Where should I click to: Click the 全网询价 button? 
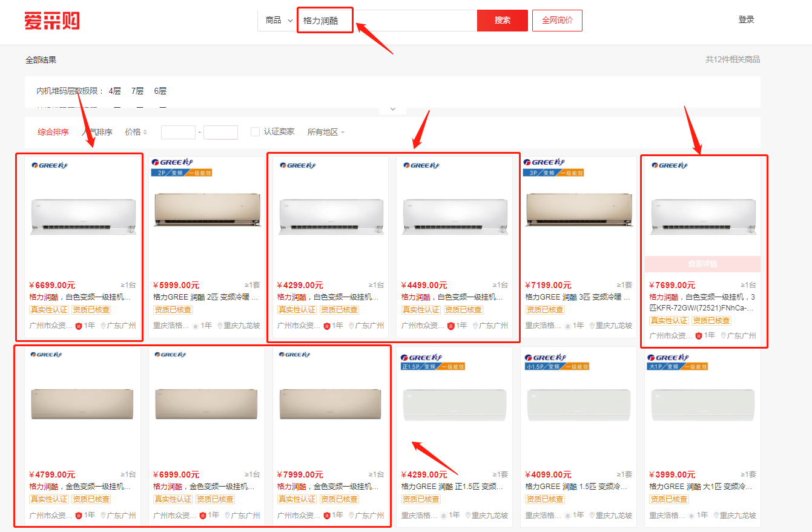556,19
